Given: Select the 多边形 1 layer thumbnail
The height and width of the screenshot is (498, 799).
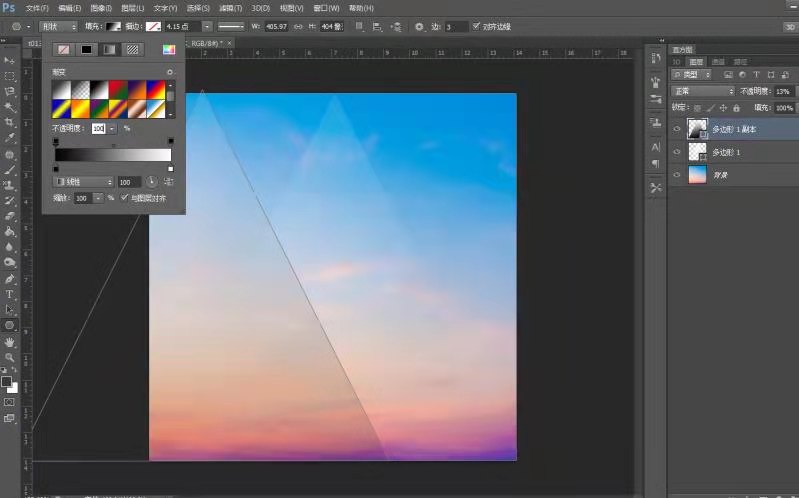Looking at the screenshot, I should 698,151.
